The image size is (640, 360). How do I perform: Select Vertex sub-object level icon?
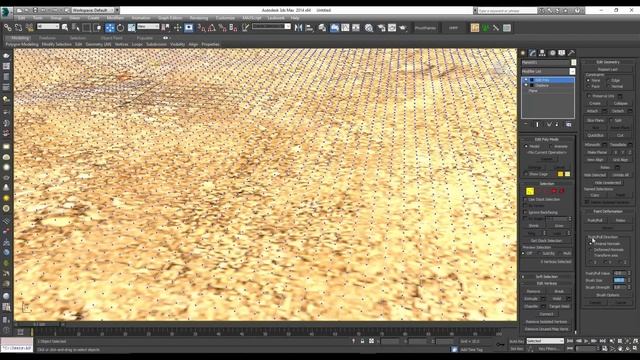pos(530,191)
